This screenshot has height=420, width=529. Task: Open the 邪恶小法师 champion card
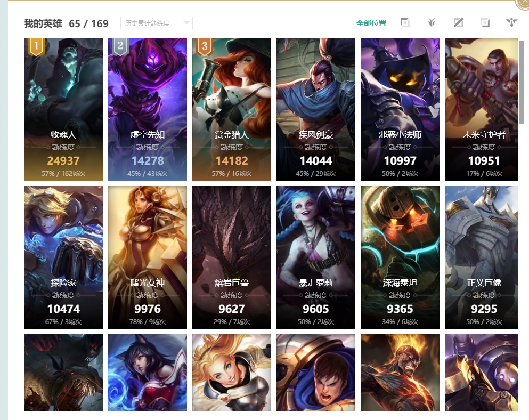(400, 109)
